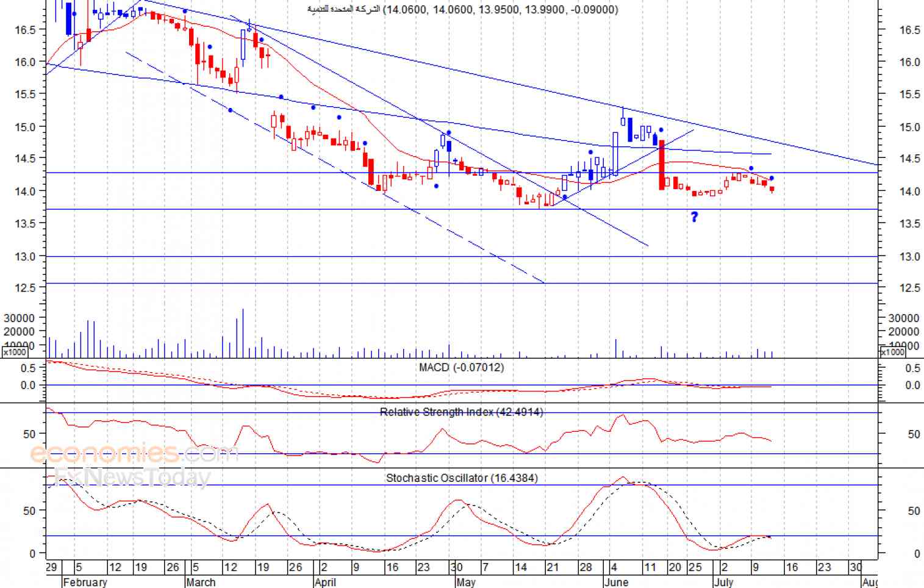The width and height of the screenshot is (924, 588).
Task: Select the 12.5 price label on right axis
Action: (x=909, y=288)
